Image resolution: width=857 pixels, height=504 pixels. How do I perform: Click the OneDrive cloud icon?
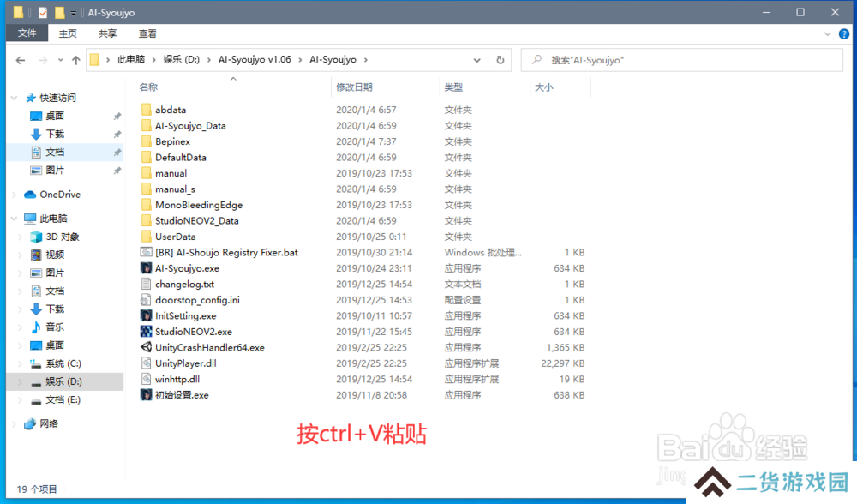(30, 195)
